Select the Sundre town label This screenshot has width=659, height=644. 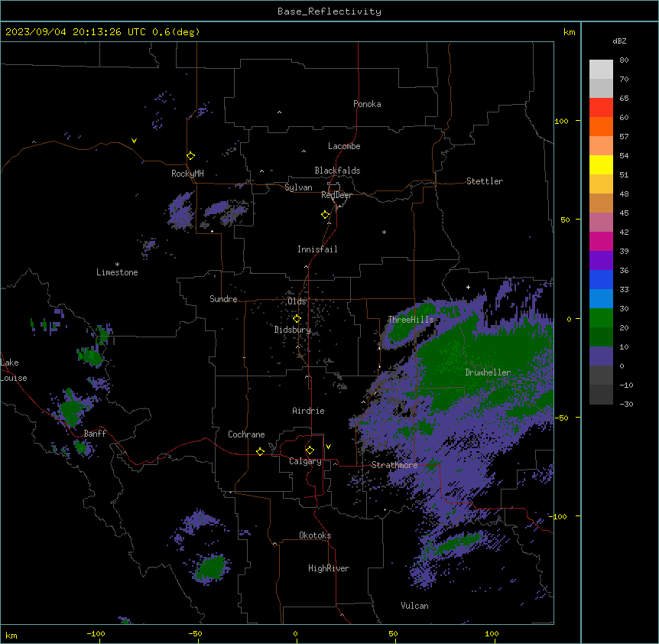click(223, 299)
